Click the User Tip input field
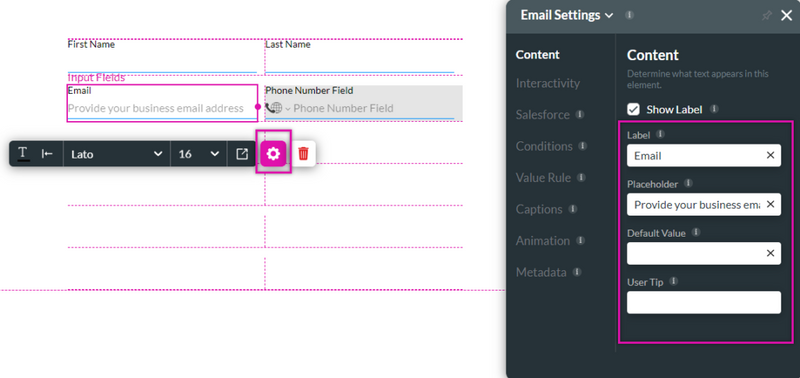800x378 pixels. tap(704, 302)
